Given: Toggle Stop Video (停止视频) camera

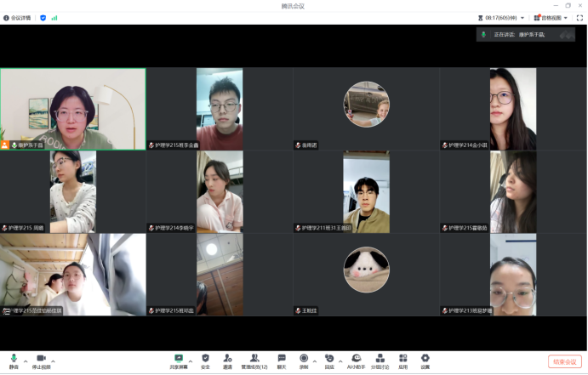Looking at the screenshot, I should point(40,361).
